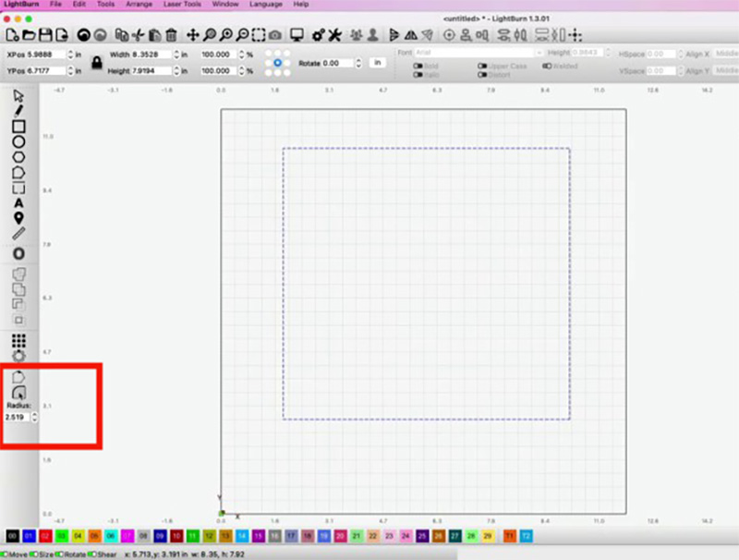Enable the Move checkbox in status bar
This screenshot has height=560, width=739.
[5, 554]
